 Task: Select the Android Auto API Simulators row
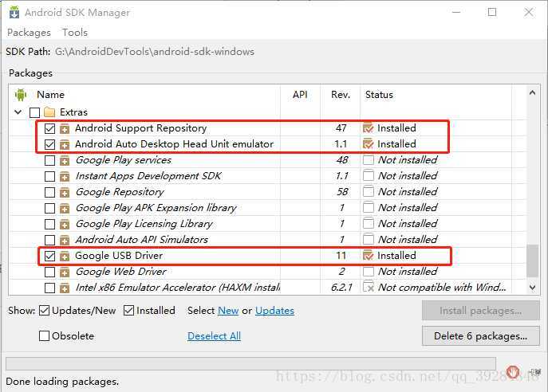267,240
